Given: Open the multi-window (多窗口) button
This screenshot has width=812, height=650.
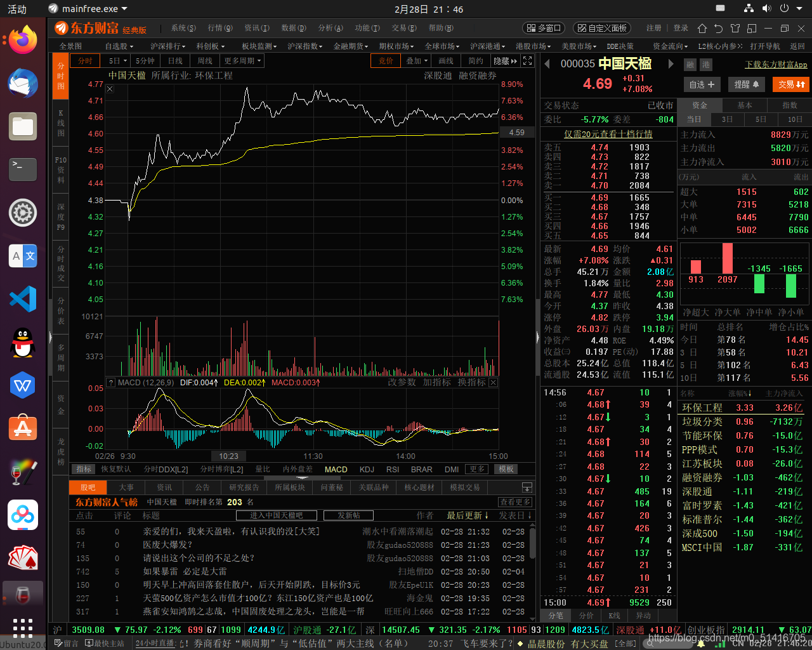Looking at the screenshot, I should [x=543, y=28].
